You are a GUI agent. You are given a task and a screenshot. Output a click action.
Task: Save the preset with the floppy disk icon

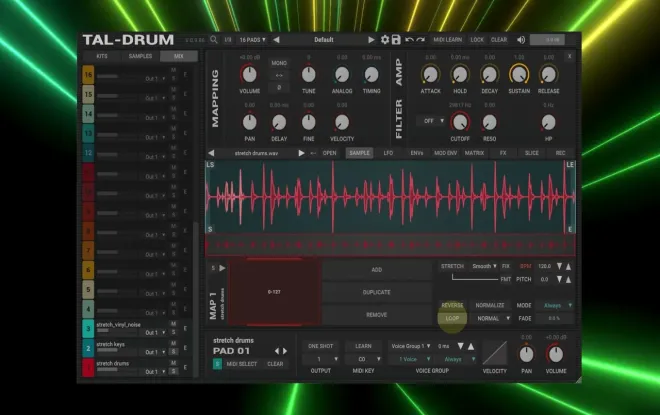tap(396, 40)
